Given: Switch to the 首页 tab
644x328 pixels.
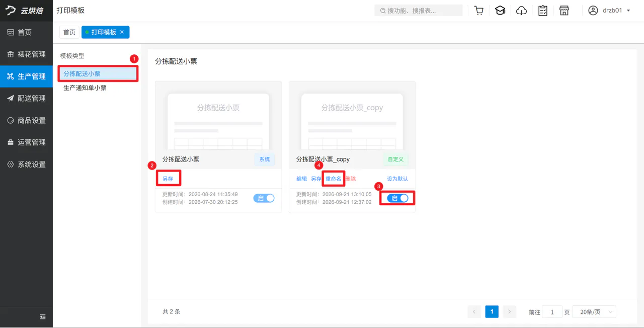Looking at the screenshot, I should click(69, 32).
